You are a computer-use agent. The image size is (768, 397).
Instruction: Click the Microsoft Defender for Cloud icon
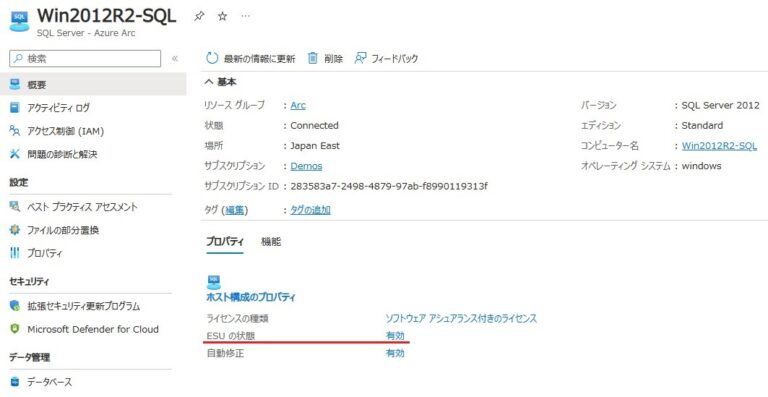15,329
